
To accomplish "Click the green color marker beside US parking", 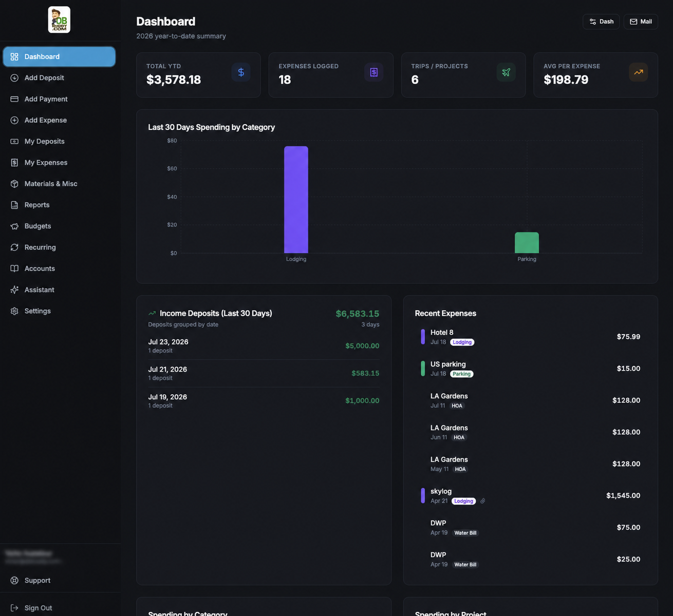I will click(x=423, y=369).
